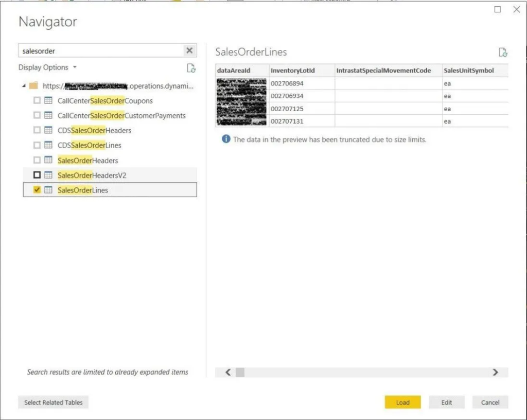The width and height of the screenshot is (527, 420).
Task: Check the SalesOrderHeadersV2 checkbox
Action: pos(37,174)
